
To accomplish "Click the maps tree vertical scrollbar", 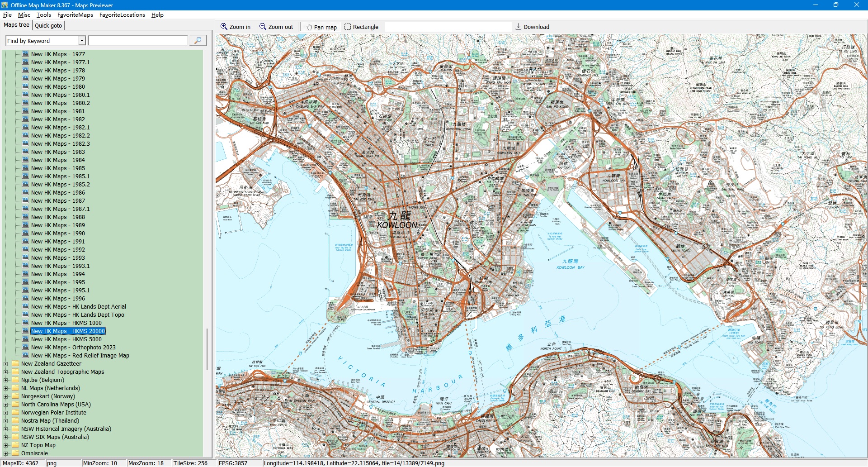I will pyautogui.click(x=207, y=348).
